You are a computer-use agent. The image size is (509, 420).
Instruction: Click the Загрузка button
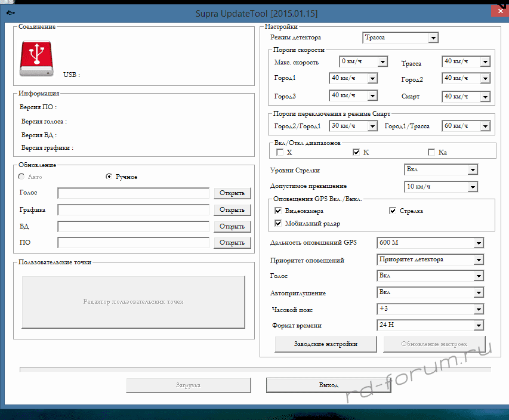pos(189,385)
